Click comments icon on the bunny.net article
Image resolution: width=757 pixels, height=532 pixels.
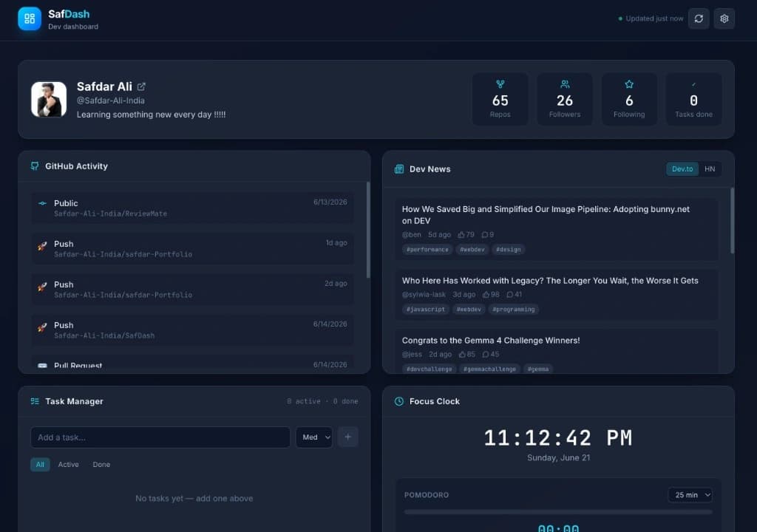pos(485,235)
